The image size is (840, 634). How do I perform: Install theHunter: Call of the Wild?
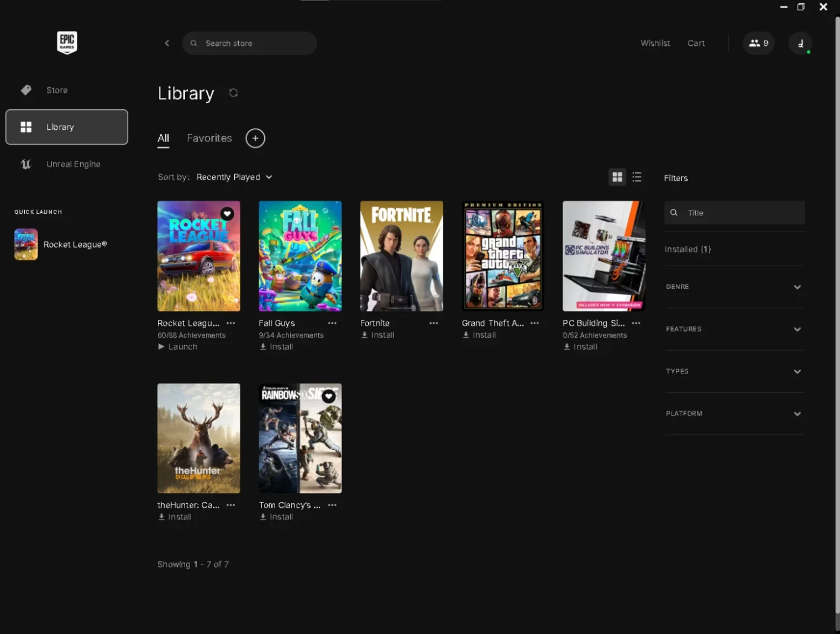(x=175, y=517)
